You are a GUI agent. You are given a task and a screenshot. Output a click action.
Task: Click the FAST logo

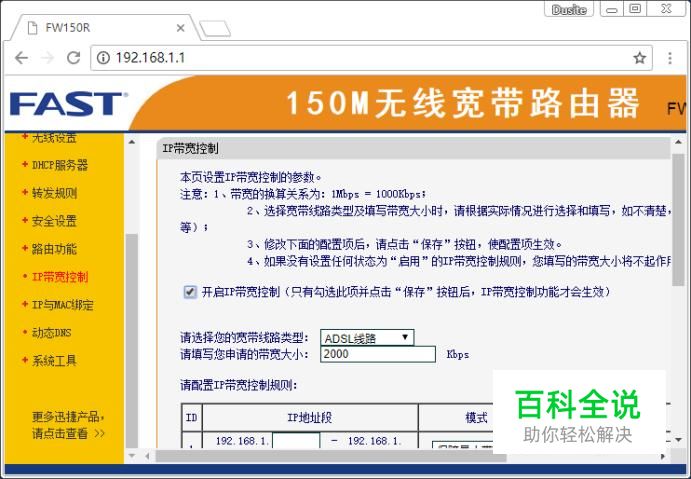point(68,104)
